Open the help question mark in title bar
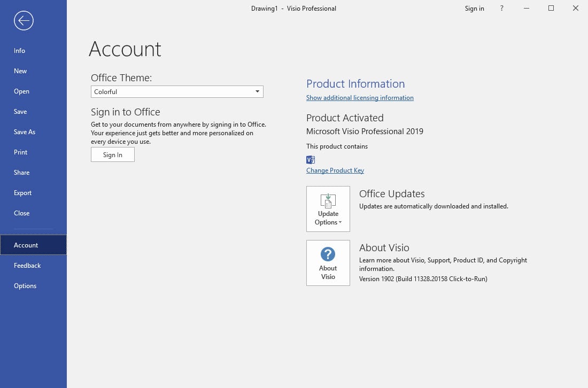The height and width of the screenshot is (388, 588). pyautogui.click(x=502, y=8)
